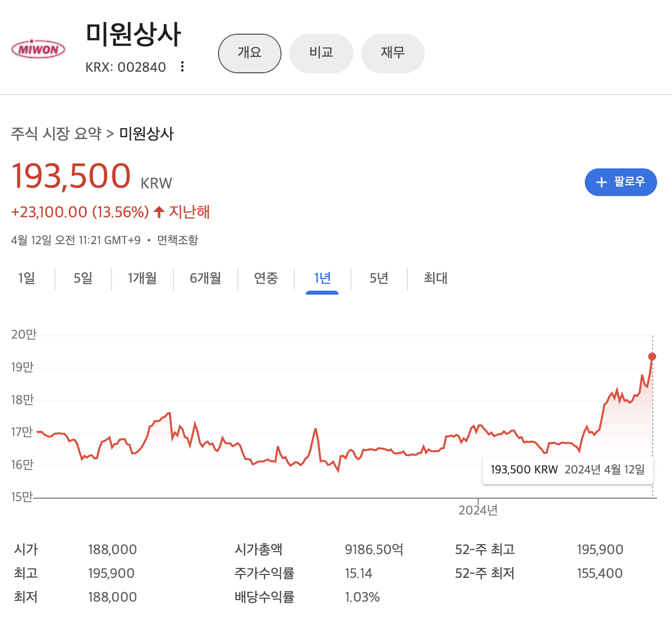Click the 주가수익률 value 15.14
The width and height of the screenshot is (672, 617).
358,573
